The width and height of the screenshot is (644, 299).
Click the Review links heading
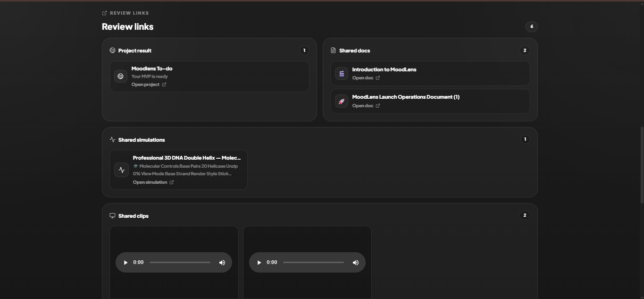coord(128,27)
